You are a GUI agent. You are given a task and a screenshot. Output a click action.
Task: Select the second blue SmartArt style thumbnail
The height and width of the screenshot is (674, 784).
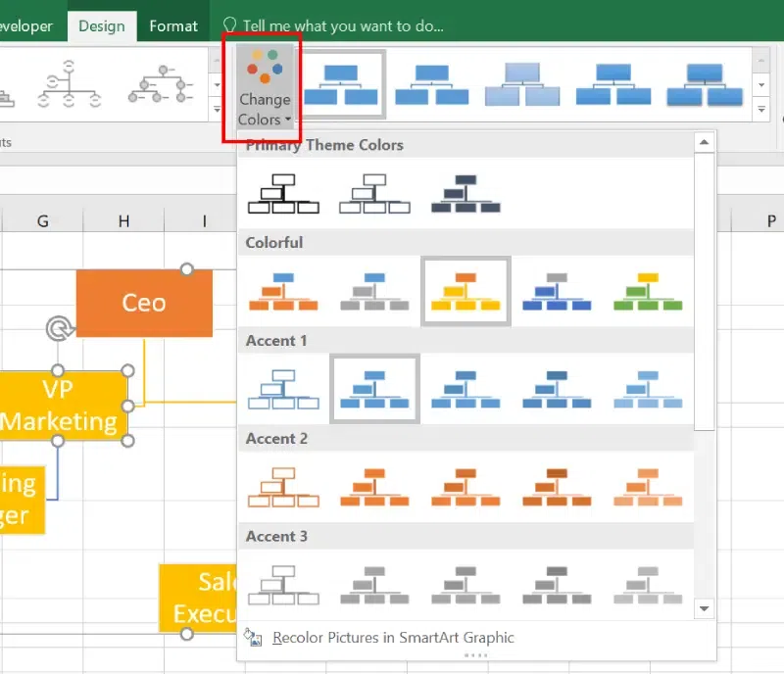431,83
